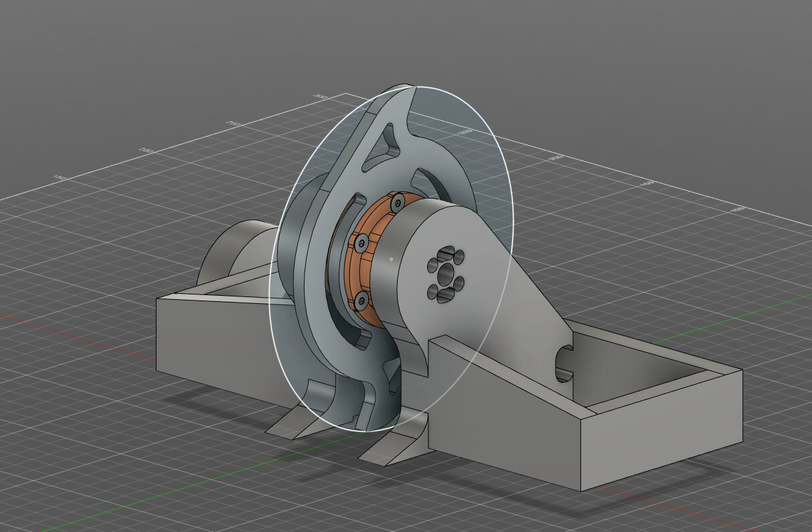812x532 pixels.
Task: Select the semicircular notch on the mount arm
Action: coord(564,363)
